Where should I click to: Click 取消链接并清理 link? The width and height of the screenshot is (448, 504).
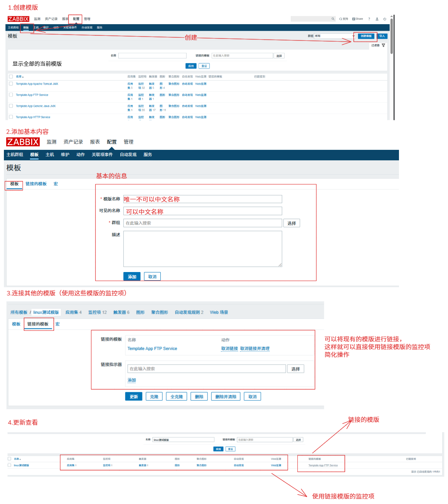(x=255, y=349)
